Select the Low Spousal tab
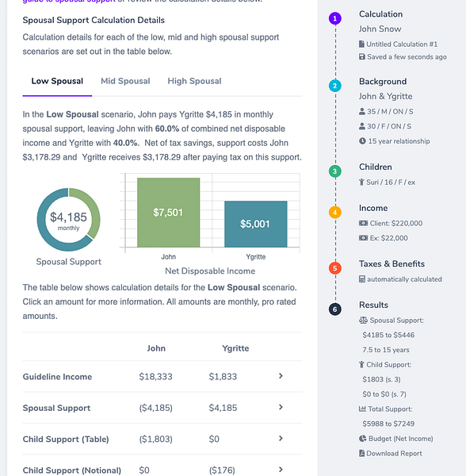Viewport: 466px width, 476px height. 57,81
